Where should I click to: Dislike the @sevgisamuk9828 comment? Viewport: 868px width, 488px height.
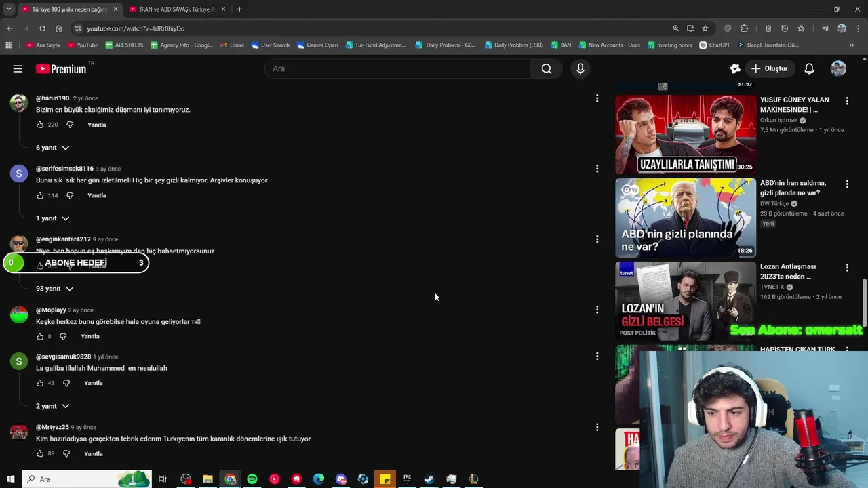(66, 383)
